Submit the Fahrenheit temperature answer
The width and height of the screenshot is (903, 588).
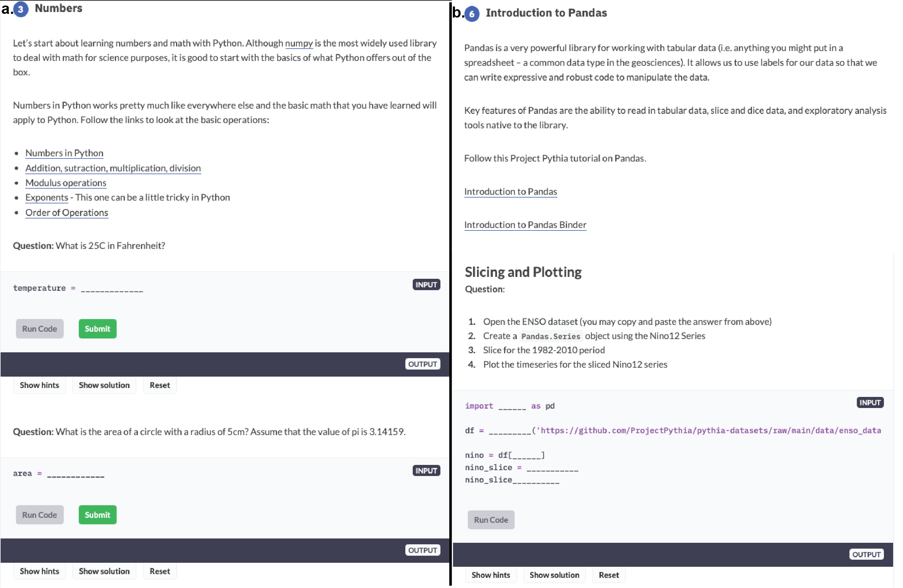[97, 329]
